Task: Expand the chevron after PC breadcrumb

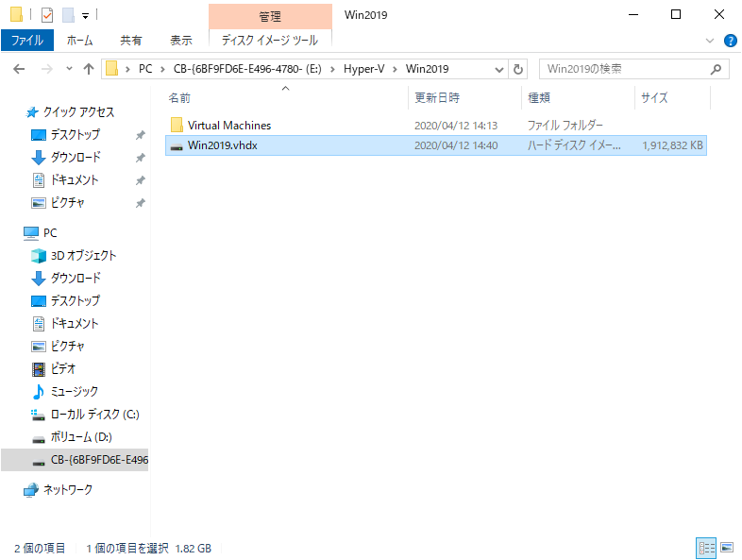Action: (x=162, y=69)
